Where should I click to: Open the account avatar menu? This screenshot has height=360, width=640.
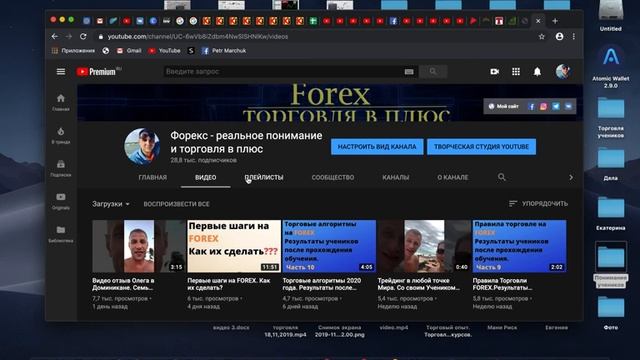563,71
